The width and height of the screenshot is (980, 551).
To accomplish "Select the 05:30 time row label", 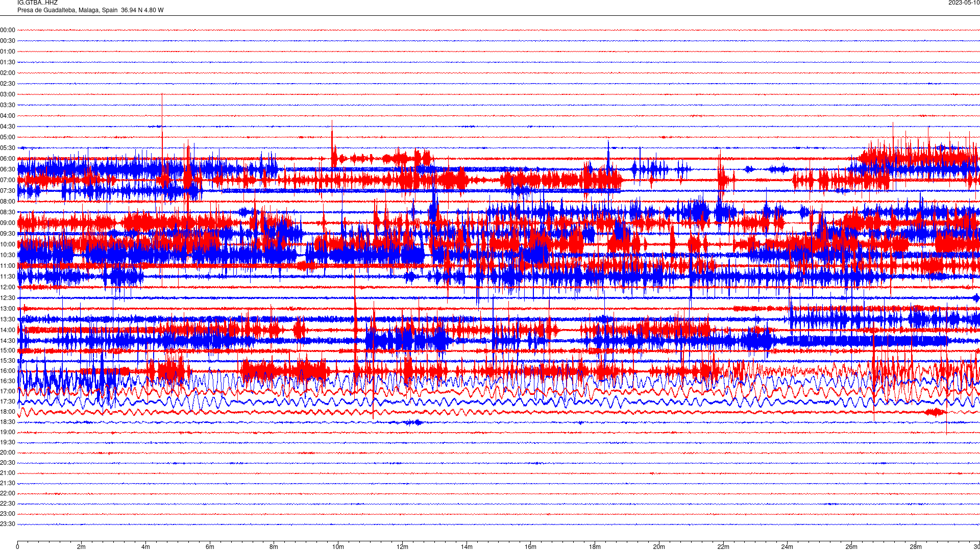I will (8, 148).
